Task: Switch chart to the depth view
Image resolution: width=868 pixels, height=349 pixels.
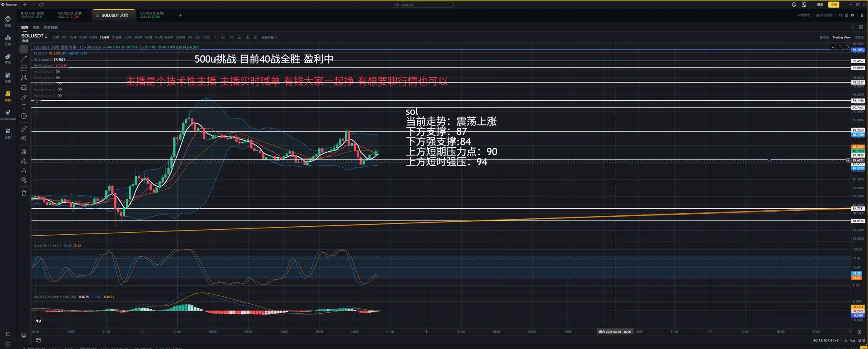Action: pyautogui.click(x=859, y=38)
